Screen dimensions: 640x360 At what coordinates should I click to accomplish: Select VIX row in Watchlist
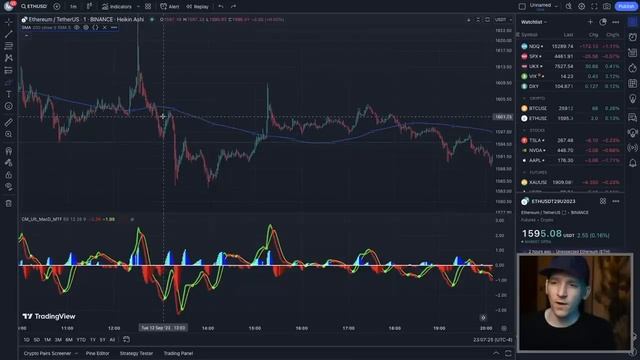tap(571, 76)
